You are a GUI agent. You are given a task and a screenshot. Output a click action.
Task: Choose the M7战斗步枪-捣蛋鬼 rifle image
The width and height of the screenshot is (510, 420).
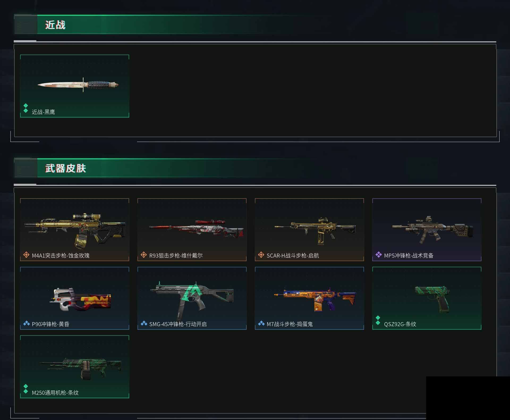(x=315, y=299)
